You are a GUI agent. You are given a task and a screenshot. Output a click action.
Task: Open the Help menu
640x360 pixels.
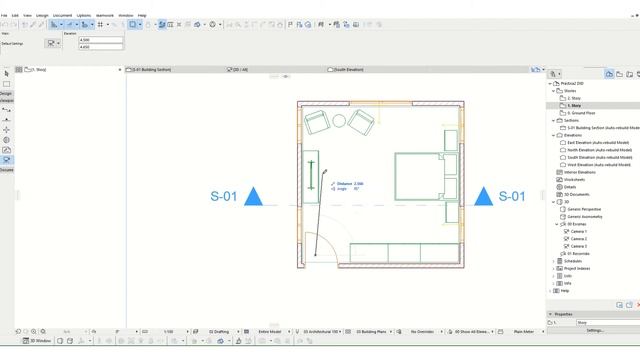tap(142, 16)
